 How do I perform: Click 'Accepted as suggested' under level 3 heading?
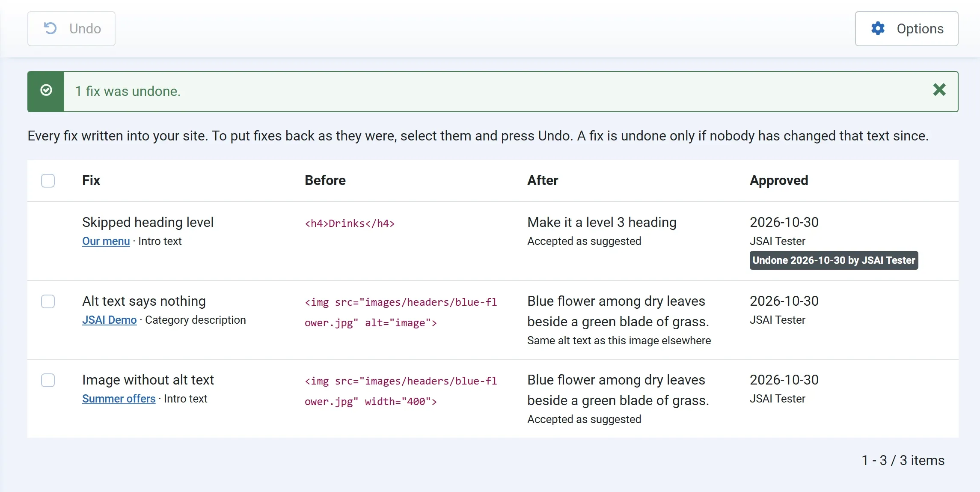[x=584, y=241]
